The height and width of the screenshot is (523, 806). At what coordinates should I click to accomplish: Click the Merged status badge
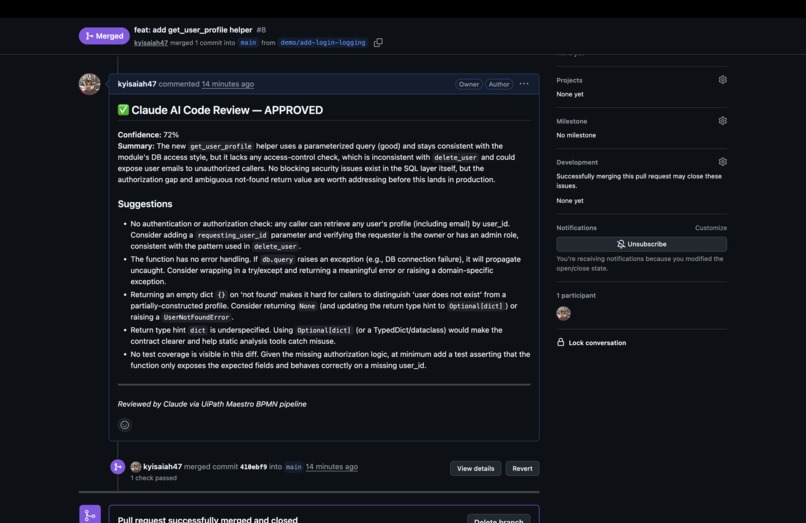click(104, 36)
